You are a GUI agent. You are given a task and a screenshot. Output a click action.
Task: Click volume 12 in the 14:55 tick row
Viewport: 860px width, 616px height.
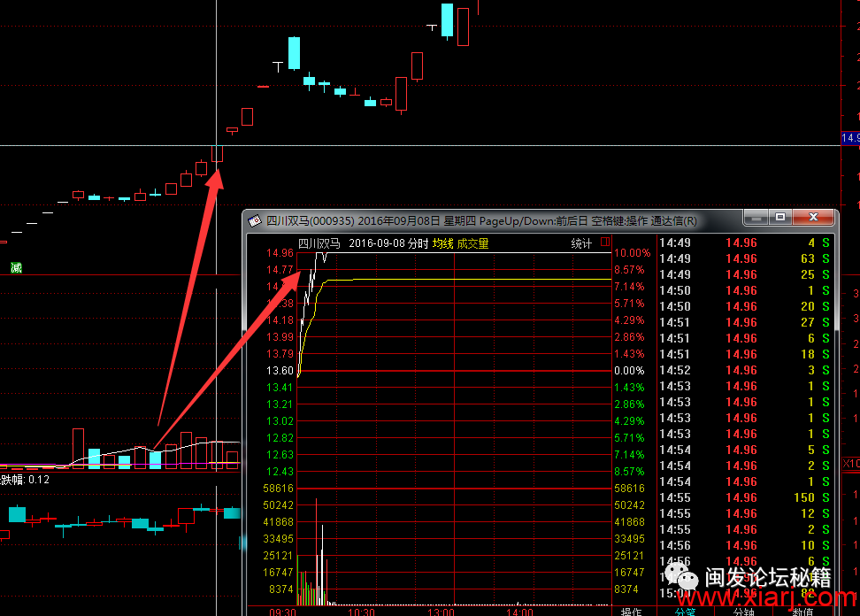tap(808, 513)
